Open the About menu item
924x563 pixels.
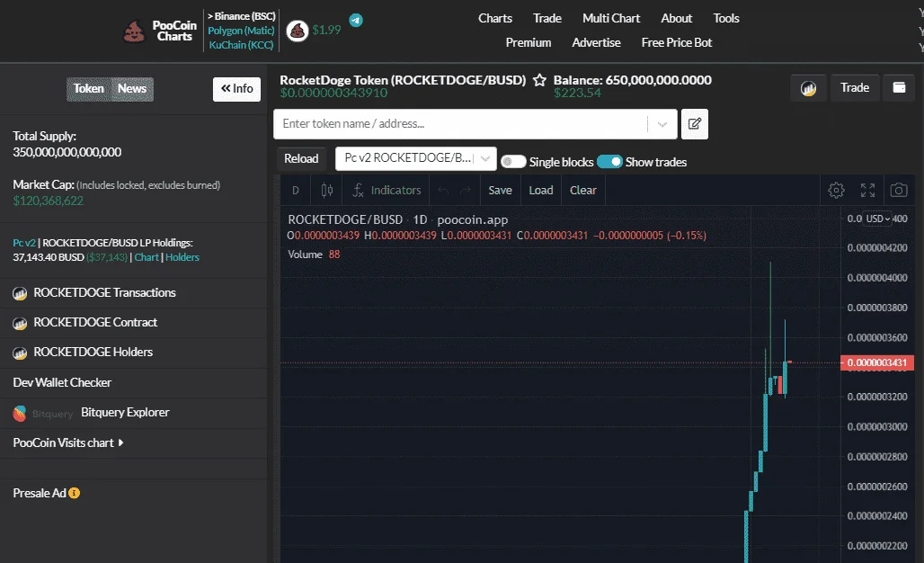pos(676,18)
